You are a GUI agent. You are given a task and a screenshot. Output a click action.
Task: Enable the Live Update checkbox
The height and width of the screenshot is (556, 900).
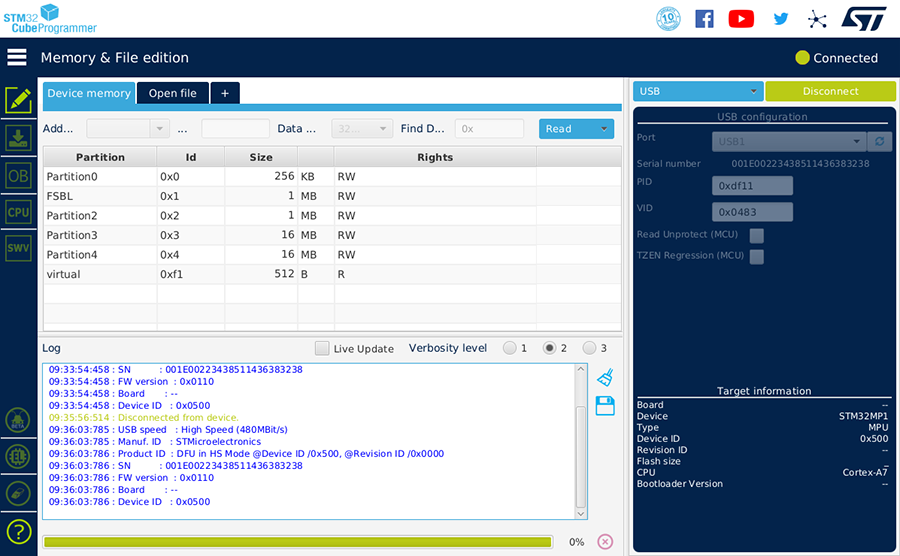(x=322, y=348)
